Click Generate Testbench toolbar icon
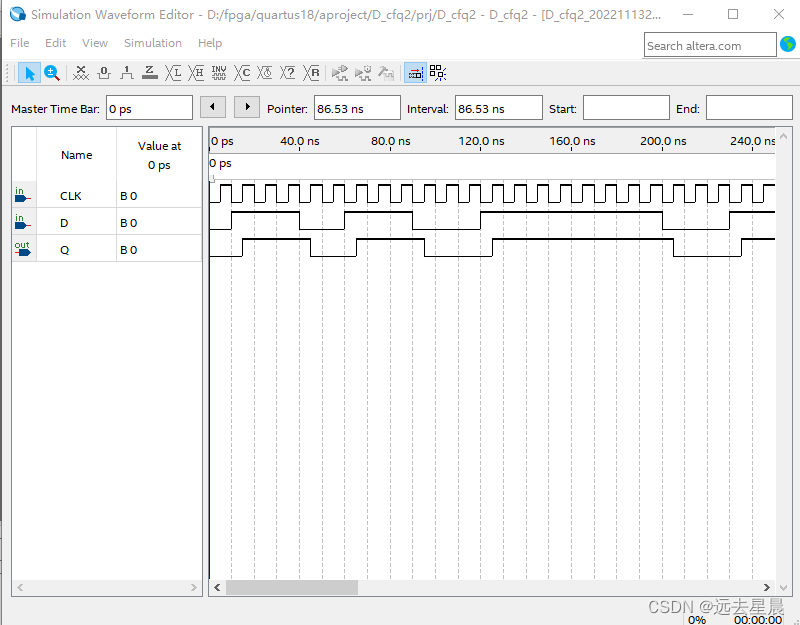 386,73
